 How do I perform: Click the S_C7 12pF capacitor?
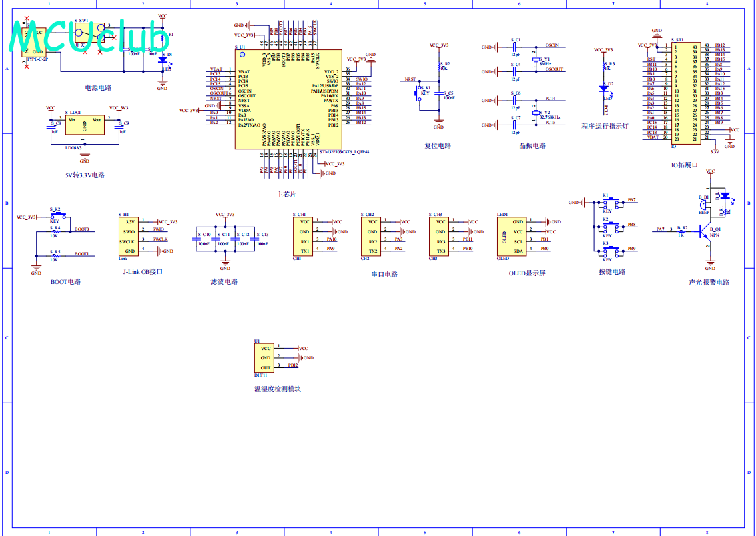pos(515,125)
